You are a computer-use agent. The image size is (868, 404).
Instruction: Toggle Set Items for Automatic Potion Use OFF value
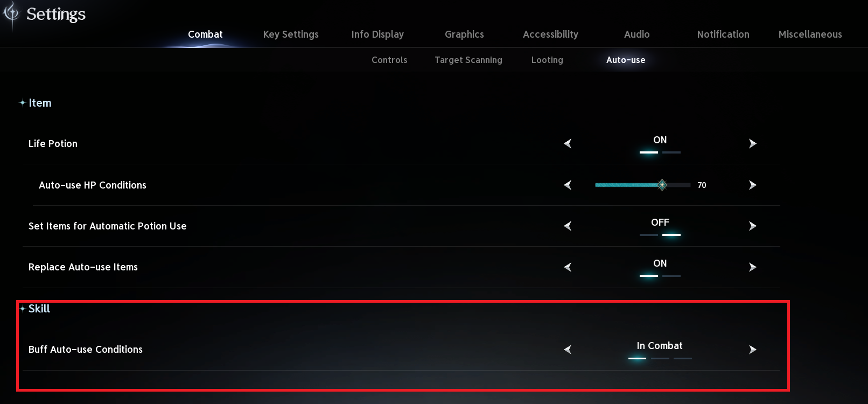tap(660, 222)
